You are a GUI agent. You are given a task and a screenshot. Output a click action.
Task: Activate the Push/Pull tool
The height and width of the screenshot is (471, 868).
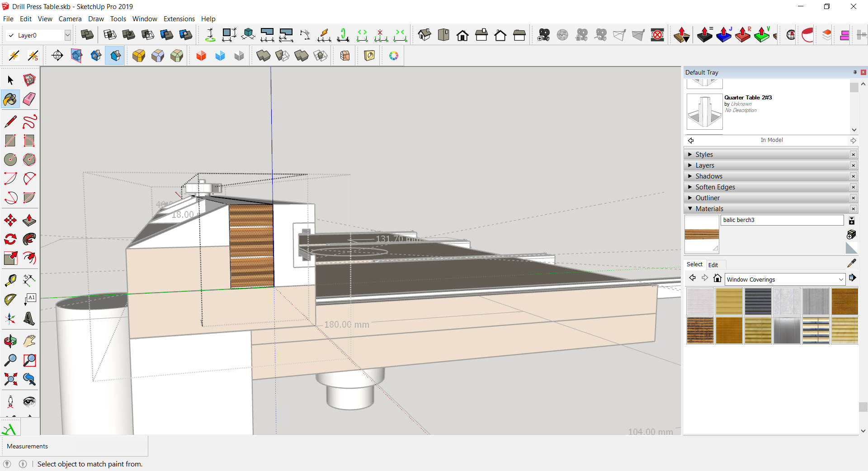pos(29,220)
